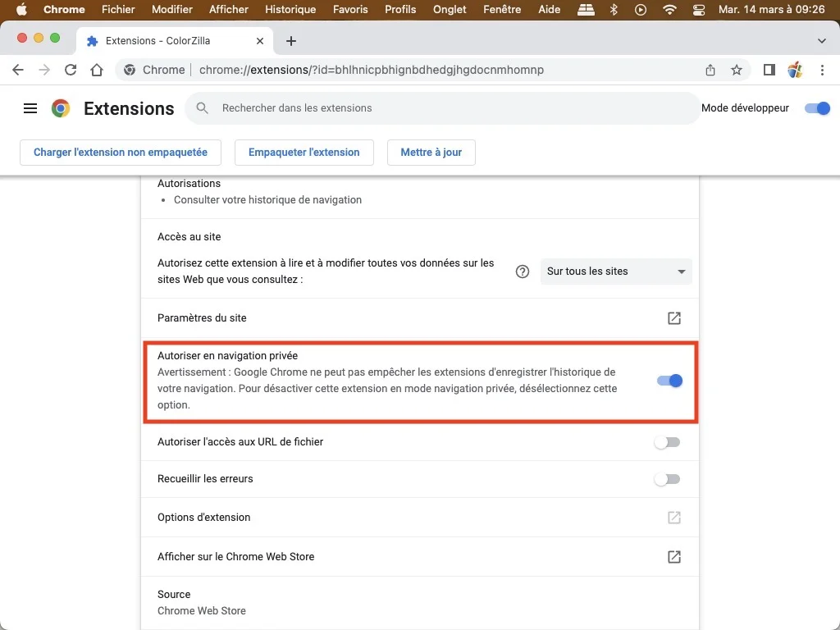Click the play circle menu bar icon
This screenshot has height=630, width=840.
pos(640,9)
